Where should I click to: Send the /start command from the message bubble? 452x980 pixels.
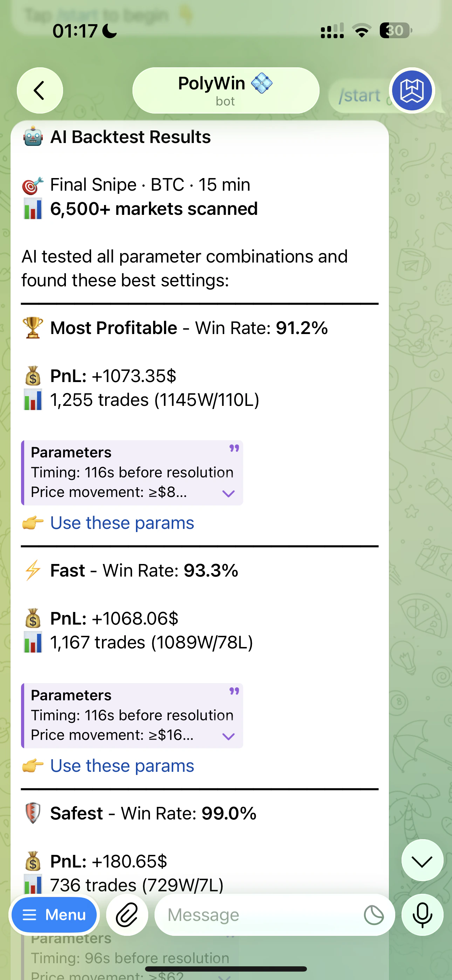[x=360, y=95]
